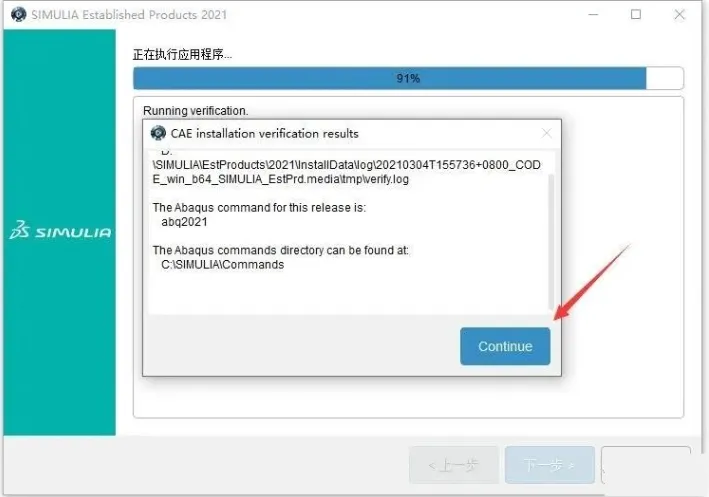
Task: Close the CAE installation verification results dialog
Action: click(x=547, y=133)
